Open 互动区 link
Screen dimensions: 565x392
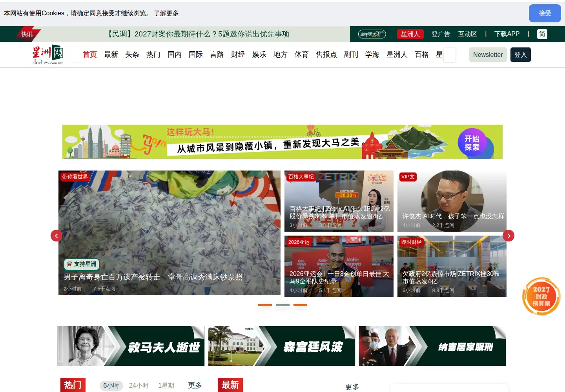pyautogui.click(x=468, y=34)
